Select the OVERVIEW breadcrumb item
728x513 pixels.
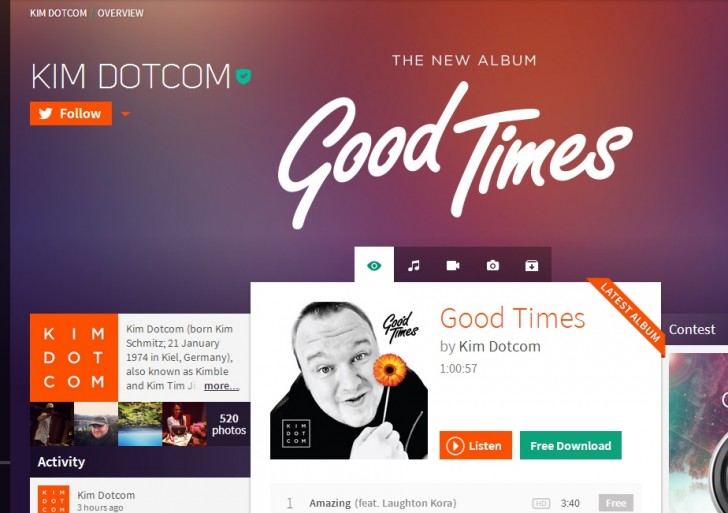pos(121,13)
